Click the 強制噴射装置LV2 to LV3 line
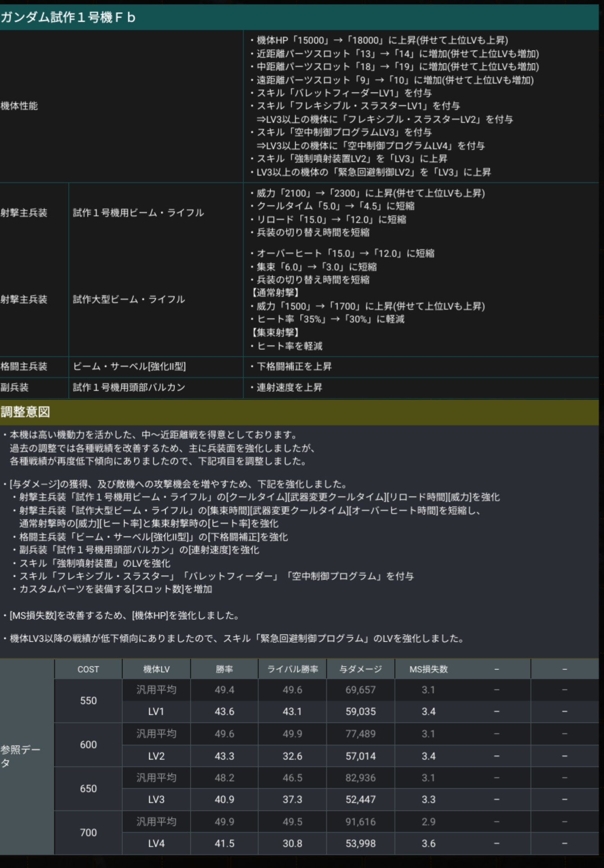Screen dimensions: 604x868 pos(348,159)
